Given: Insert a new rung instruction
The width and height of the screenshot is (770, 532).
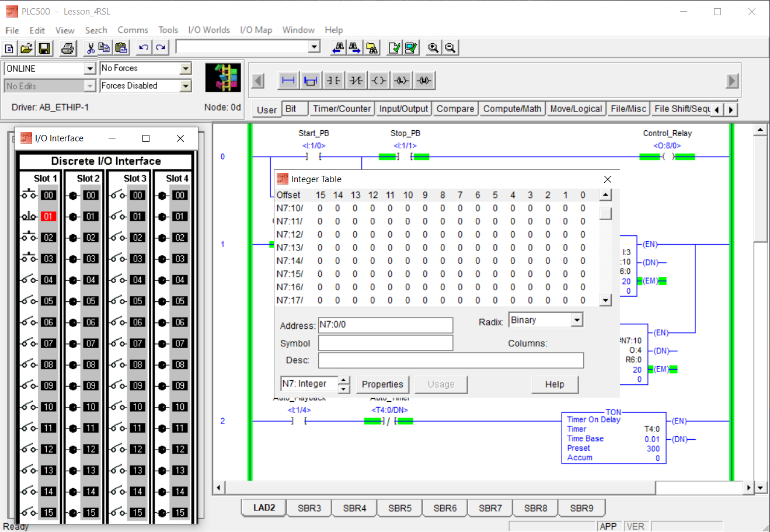Looking at the screenshot, I should (288, 81).
